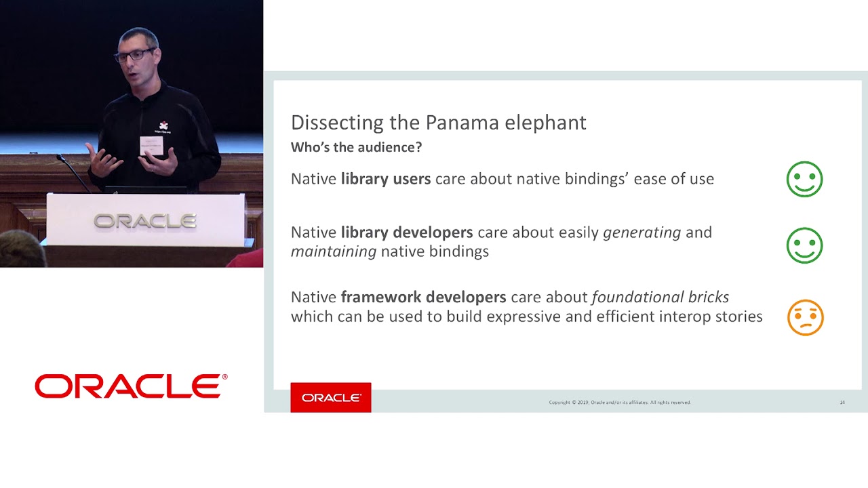Image resolution: width=868 pixels, height=488 pixels.
Task: Click the bold text 'library users'
Action: (x=385, y=179)
